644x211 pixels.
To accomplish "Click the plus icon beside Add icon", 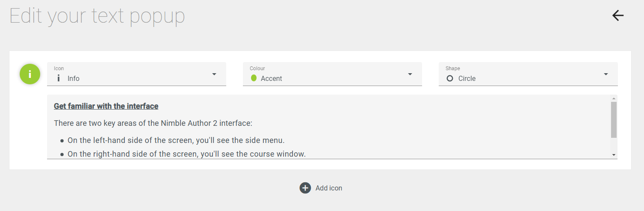I will [305, 188].
